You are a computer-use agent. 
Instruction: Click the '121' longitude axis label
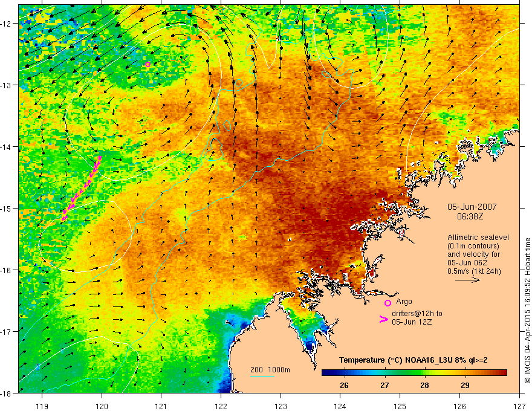(161, 406)
